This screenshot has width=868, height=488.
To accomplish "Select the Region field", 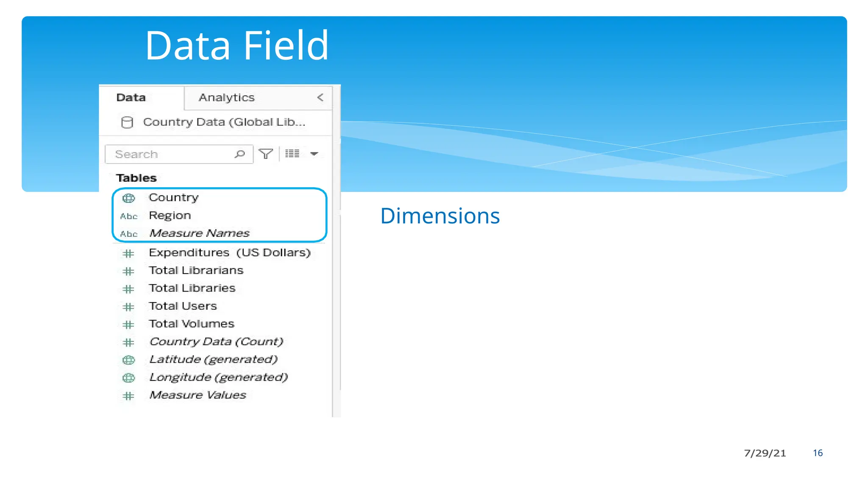I will [x=170, y=216].
